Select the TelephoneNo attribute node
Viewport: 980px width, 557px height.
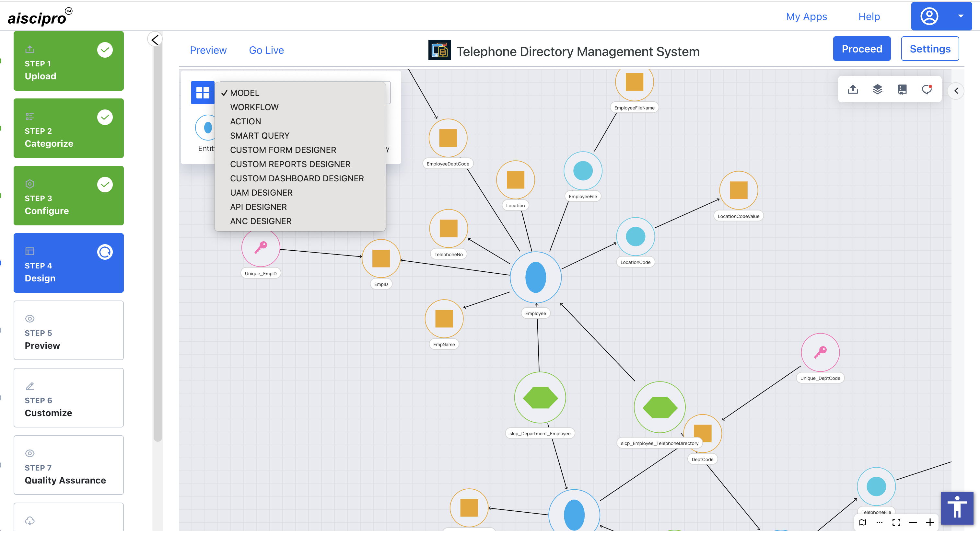tap(448, 228)
